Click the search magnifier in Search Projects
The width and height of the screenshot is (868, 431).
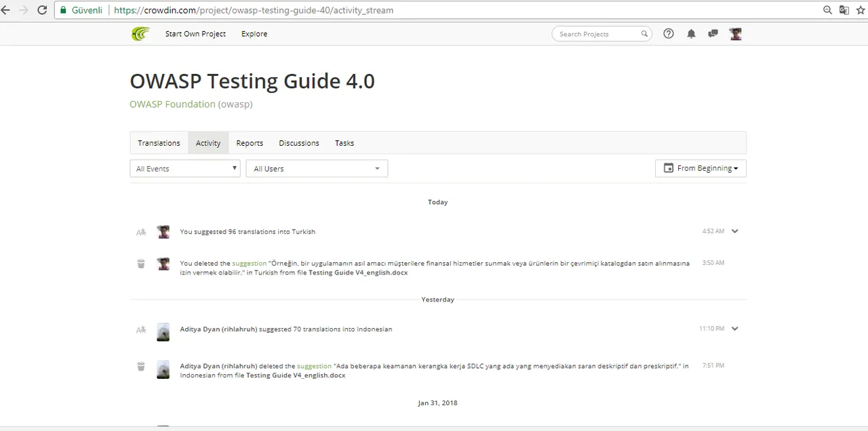(644, 34)
